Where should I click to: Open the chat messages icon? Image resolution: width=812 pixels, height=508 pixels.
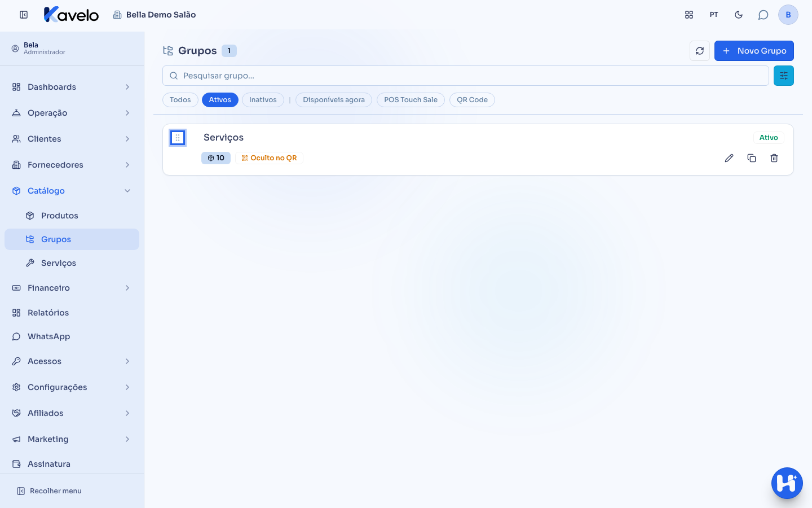pyautogui.click(x=764, y=15)
